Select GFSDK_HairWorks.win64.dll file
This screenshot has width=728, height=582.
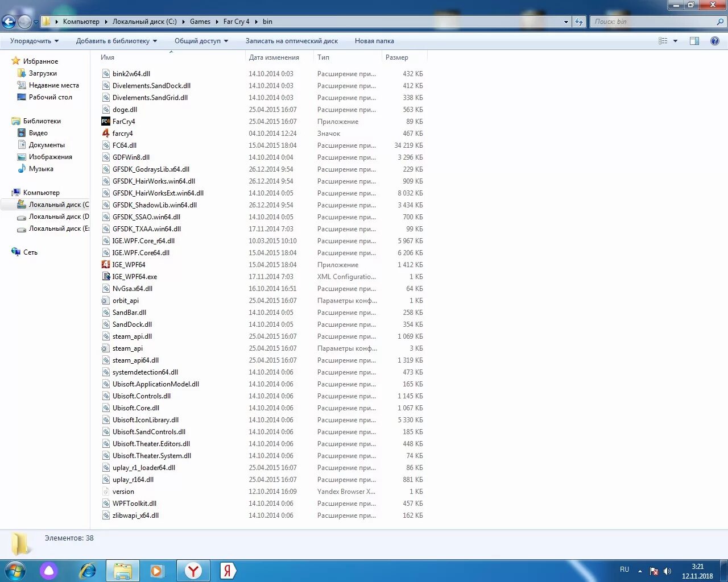coord(154,181)
